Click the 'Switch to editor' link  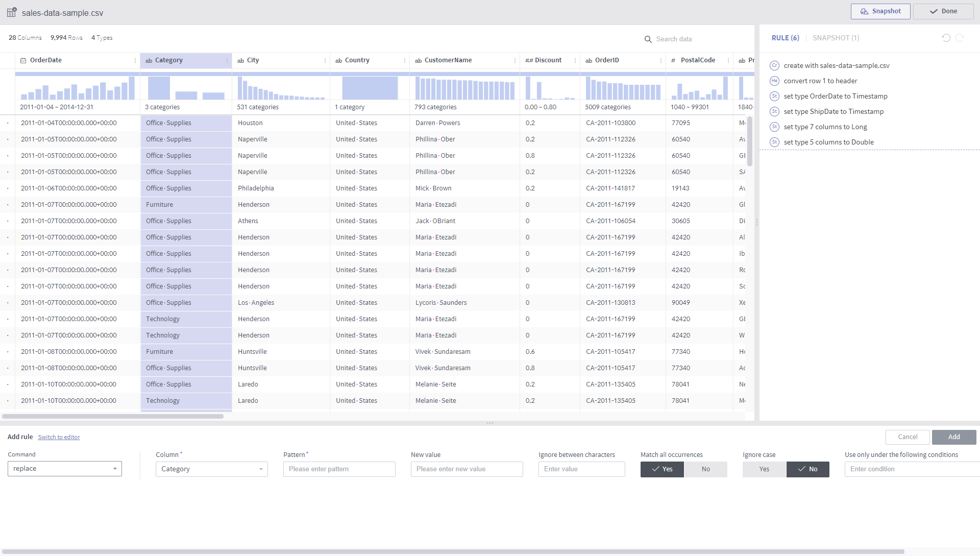(59, 437)
